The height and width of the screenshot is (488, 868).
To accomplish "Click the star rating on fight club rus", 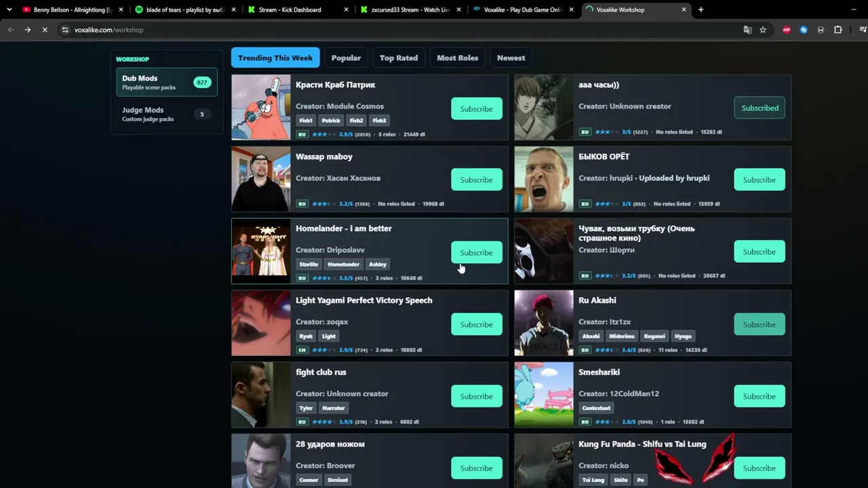I will coord(324,422).
